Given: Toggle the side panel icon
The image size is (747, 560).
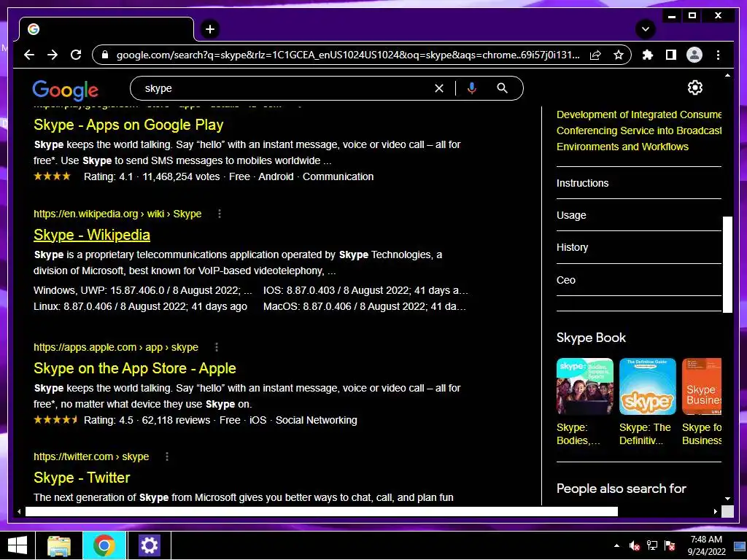Looking at the screenshot, I should [x=671, y=55].
